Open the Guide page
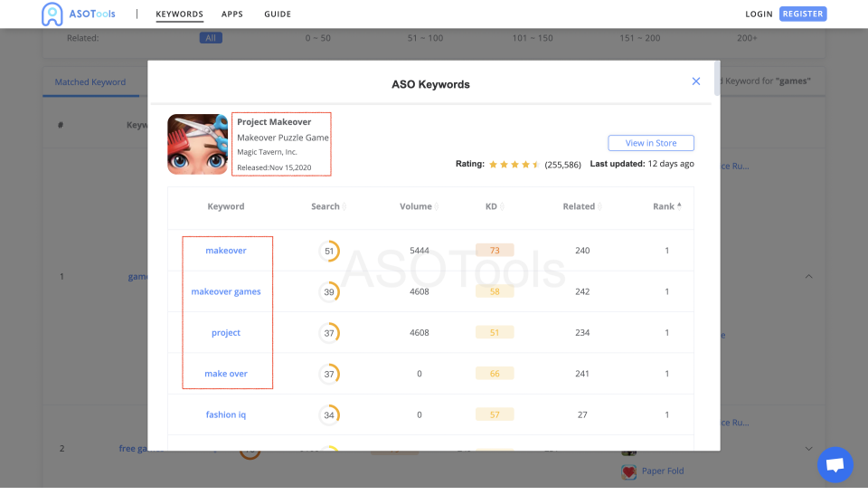 pos(278,14)
